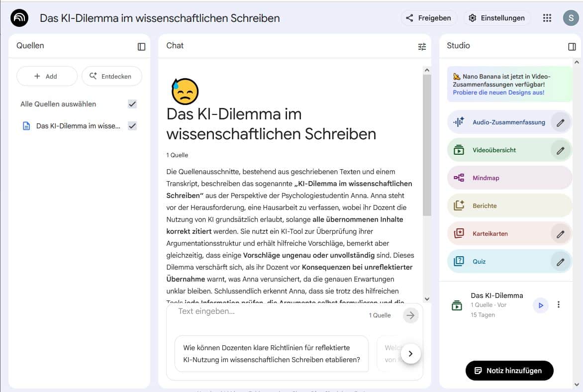Customize the Quiz pencil icon

click(x=561, y=262)
